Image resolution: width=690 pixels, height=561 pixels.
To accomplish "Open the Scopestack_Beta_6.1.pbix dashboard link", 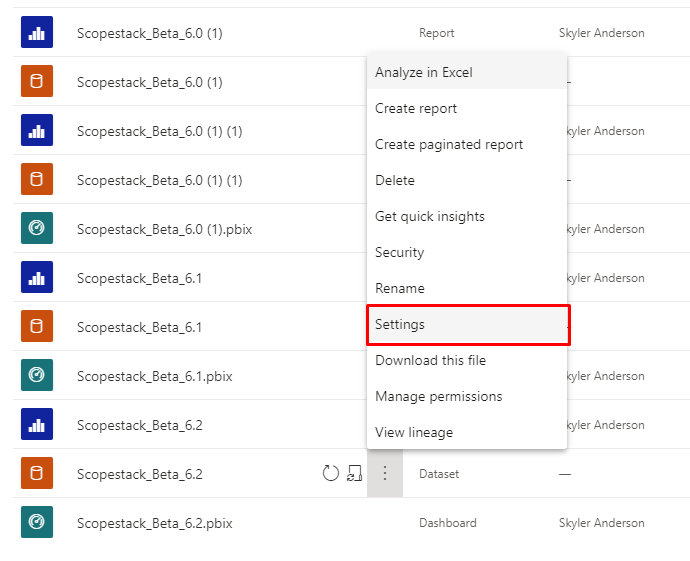I will click(x=154, y=376).
